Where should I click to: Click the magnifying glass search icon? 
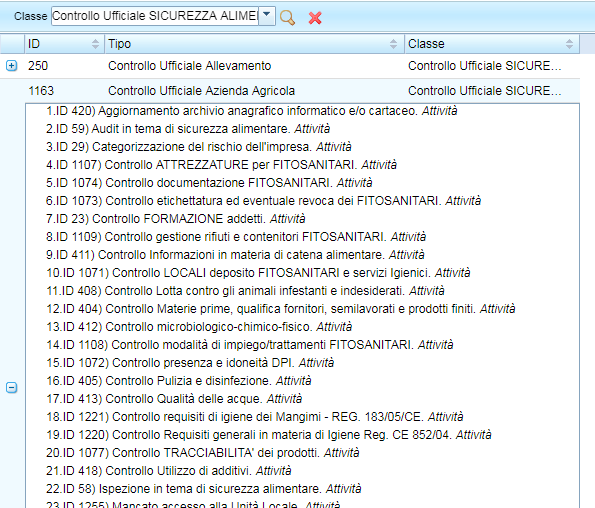287,17
